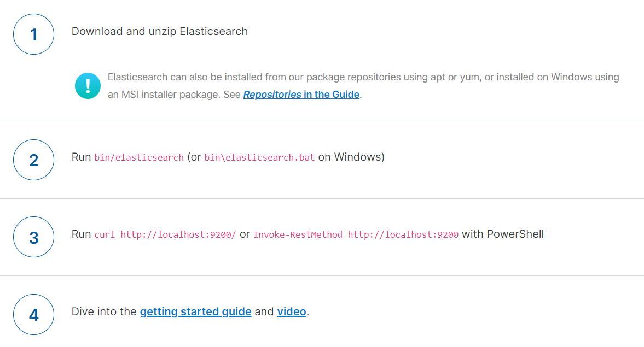Click the "on Windows)" text in step 2
The width and height of the screenshot is (644, 347).
tap(351, 157)
